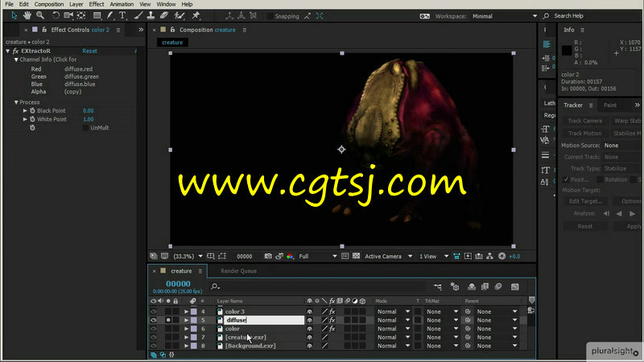Screen dimensions: 644x362
Task: Expand layer 4 color 3 twirl arrow
Action: [x=186, y=311]
